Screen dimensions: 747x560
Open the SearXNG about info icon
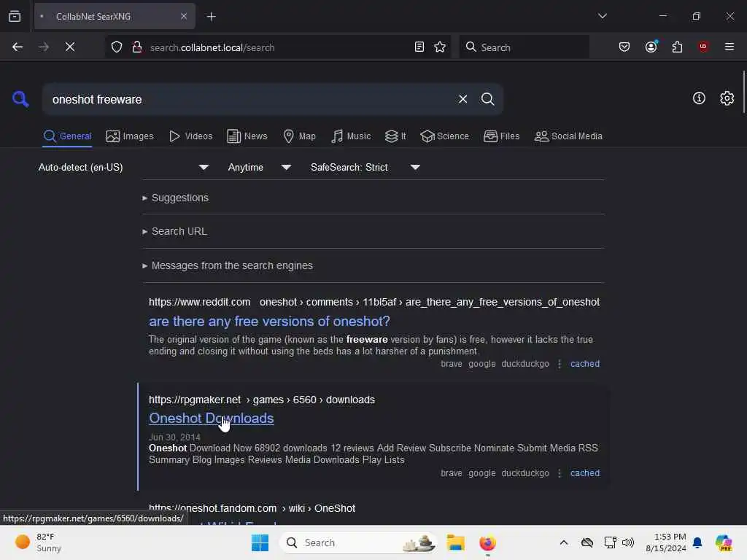click(699, 98)
